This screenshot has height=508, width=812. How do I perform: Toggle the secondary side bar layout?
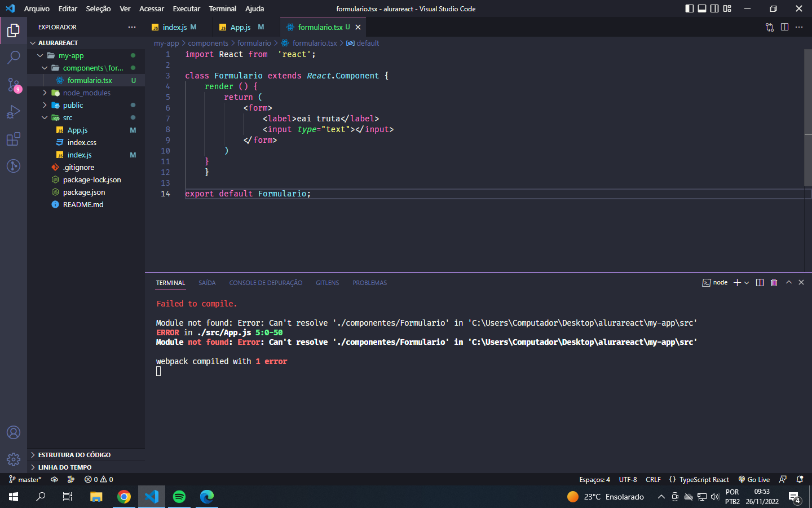pos(714,8)
